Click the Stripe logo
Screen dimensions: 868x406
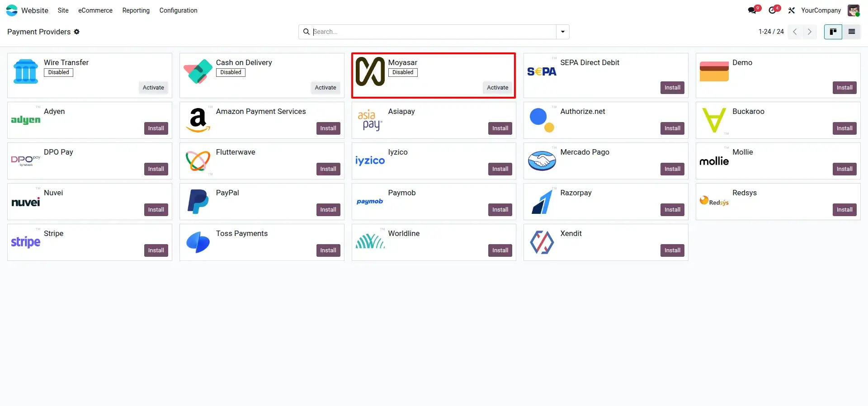point(26,242)
